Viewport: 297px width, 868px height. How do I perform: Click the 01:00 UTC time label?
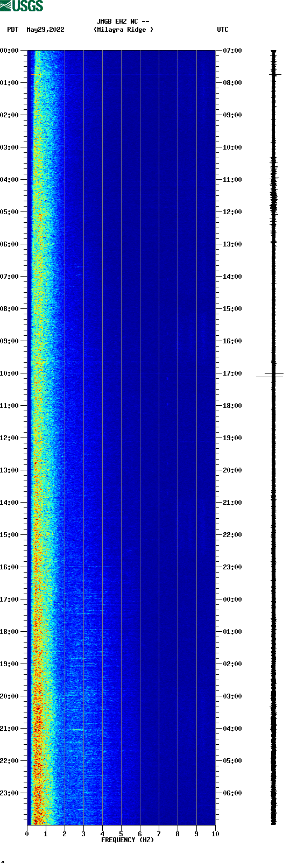pos(232,632)
